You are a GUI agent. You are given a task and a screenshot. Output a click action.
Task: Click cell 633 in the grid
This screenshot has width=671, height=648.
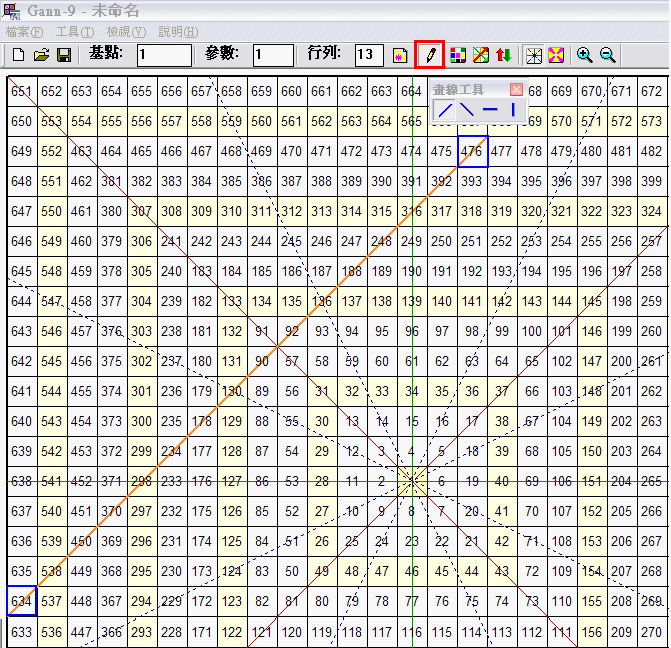(x=22, y=632)
